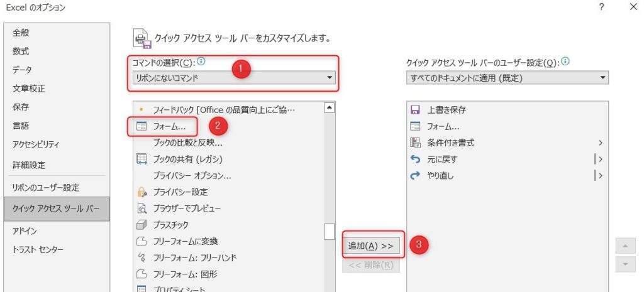Select the Share Workbook (Legacy) icon

(x=142, y=159)
